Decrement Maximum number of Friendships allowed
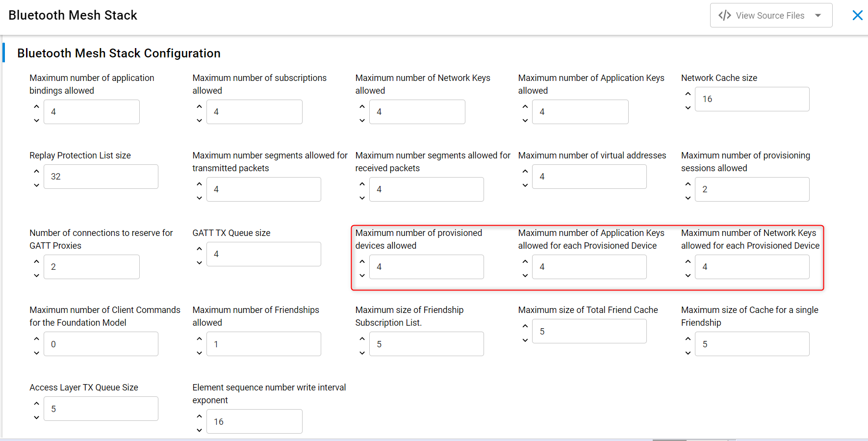868x441 pixels. point(199,353)
